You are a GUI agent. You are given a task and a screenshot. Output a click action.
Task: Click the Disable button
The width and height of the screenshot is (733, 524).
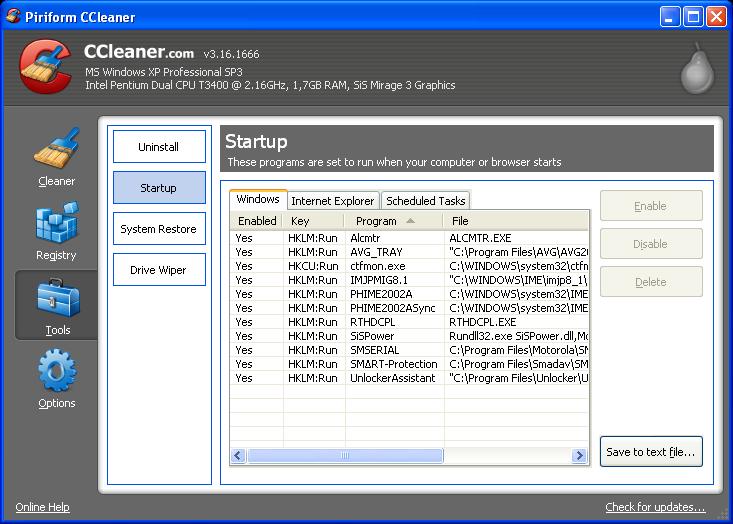point(651,244)
